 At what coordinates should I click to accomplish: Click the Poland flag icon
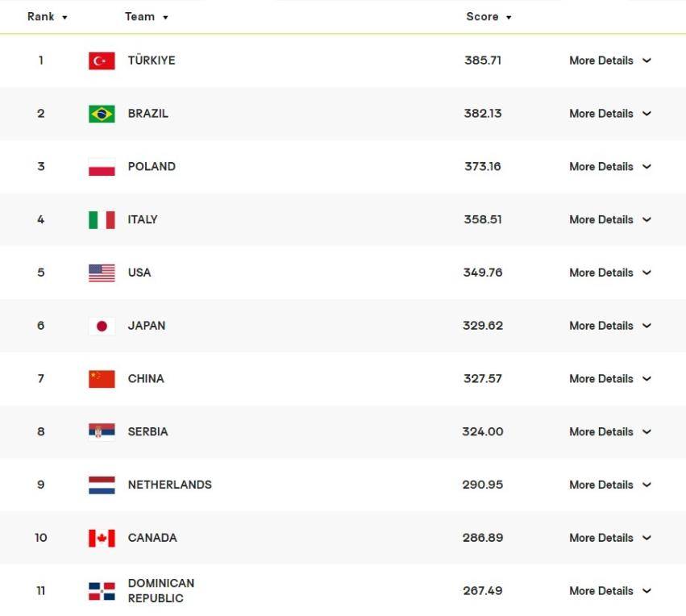pos(102,167)
